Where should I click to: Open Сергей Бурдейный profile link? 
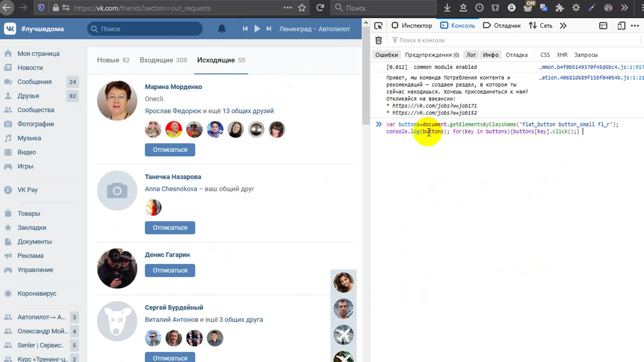pyautogui.click(x=174, y=307)
